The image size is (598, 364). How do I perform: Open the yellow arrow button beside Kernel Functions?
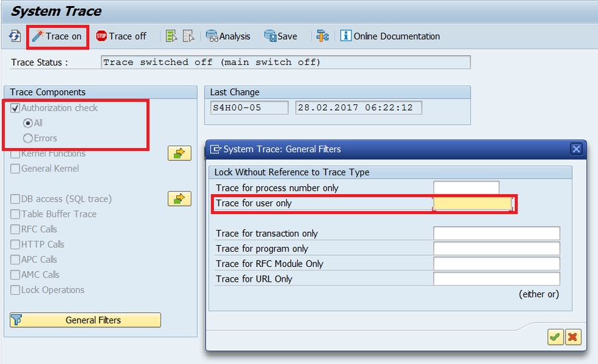pyautogui.click(x=179, y=153)
